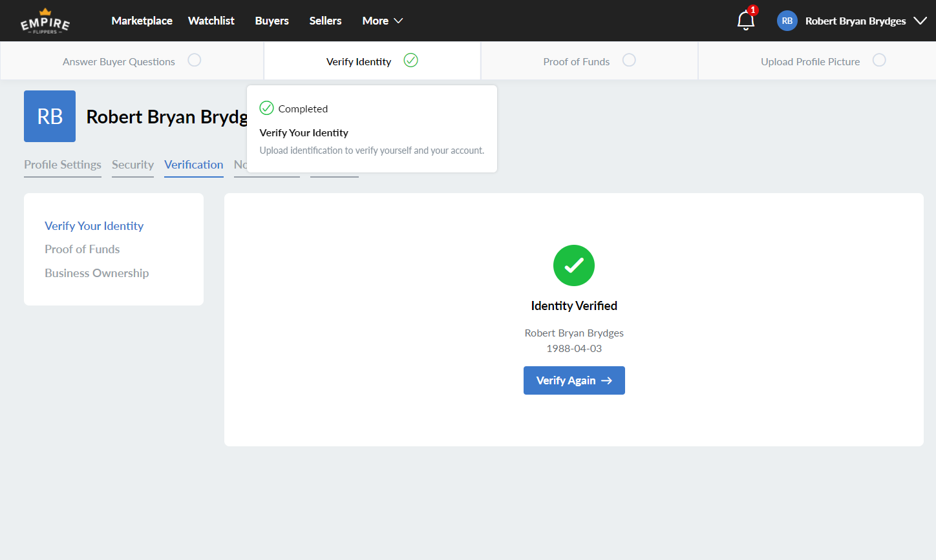
Task: Expand the More menu
Action: click(x=383, y=21)
